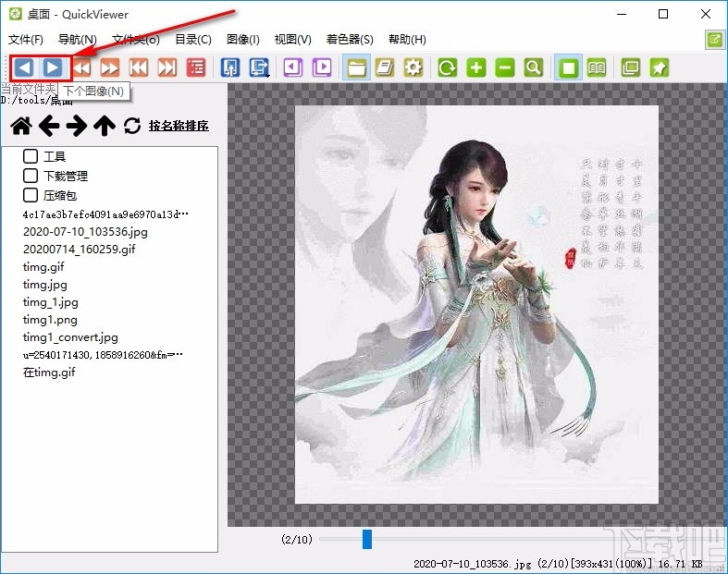Jump to first image with orange skip icon
The image size is (728, 574).
pyautogui.click(x=139, y=67)
